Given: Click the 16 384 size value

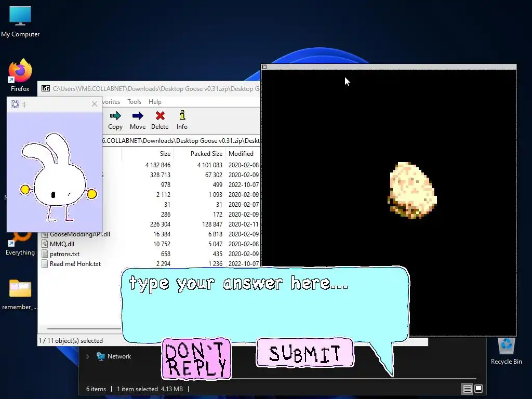Looking at the screenshot, I should 162,234.
